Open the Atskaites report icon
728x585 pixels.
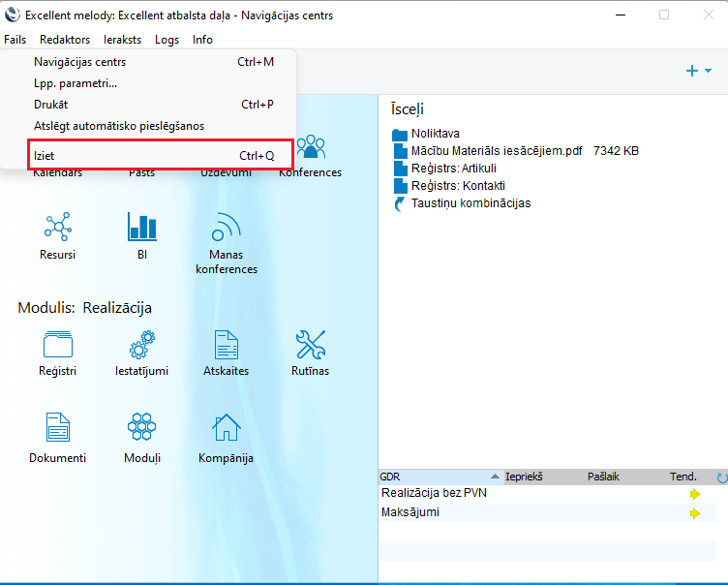(x=226, y=344)
